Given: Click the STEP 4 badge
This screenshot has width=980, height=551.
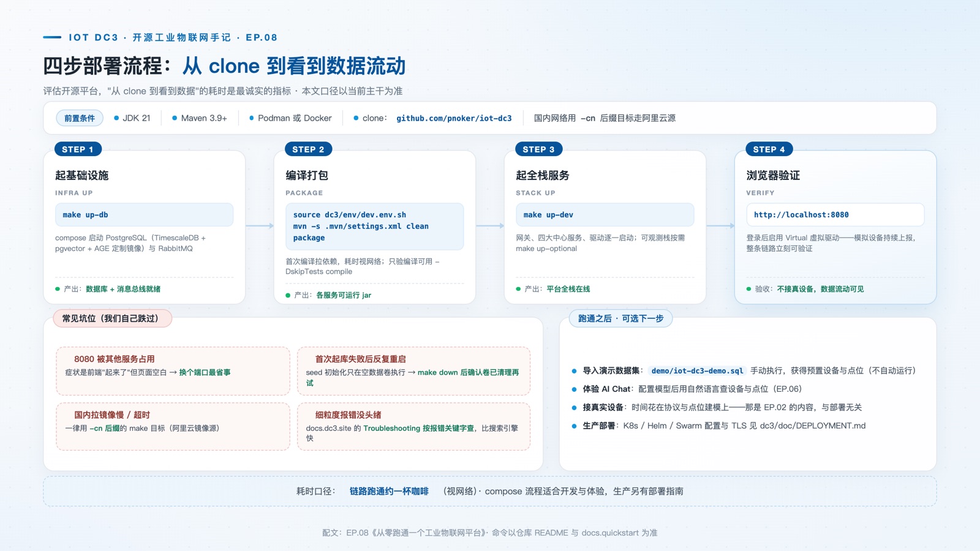Looking at the screenshot, I should coord(769,149).
